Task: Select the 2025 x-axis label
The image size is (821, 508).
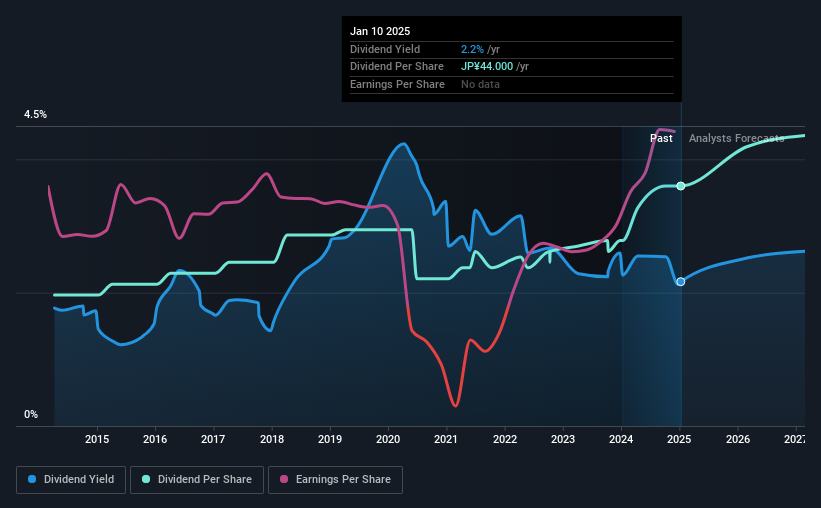Action: pos(679,439)
